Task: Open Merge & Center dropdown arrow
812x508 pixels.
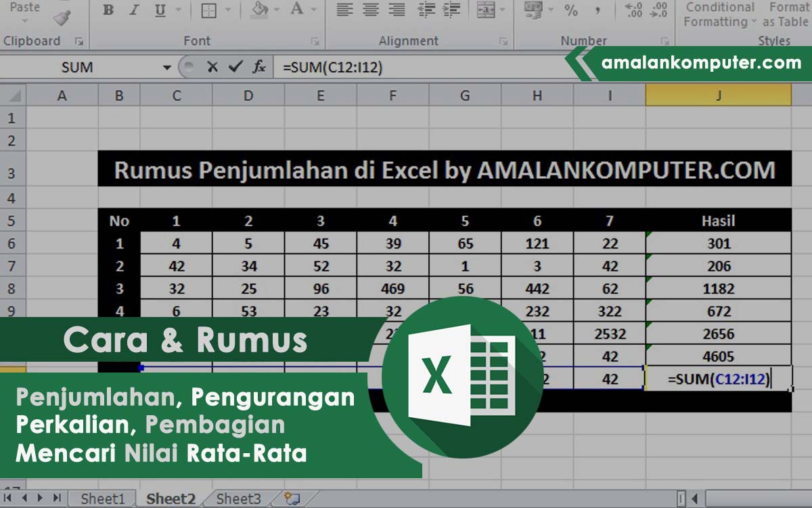Action: click(x=503, y=10)
